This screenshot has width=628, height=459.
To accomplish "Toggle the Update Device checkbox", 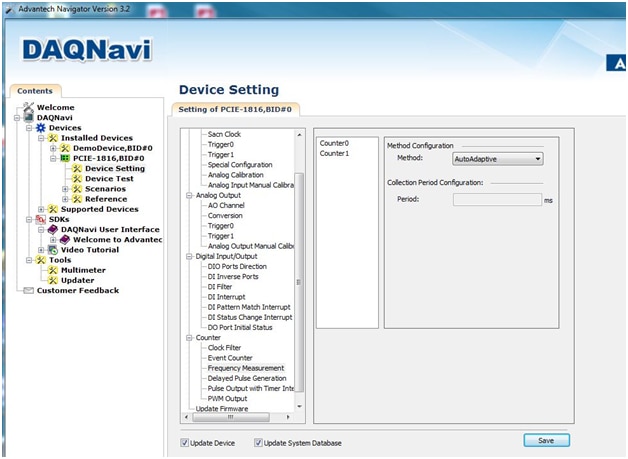I will [x=184, y=443].
